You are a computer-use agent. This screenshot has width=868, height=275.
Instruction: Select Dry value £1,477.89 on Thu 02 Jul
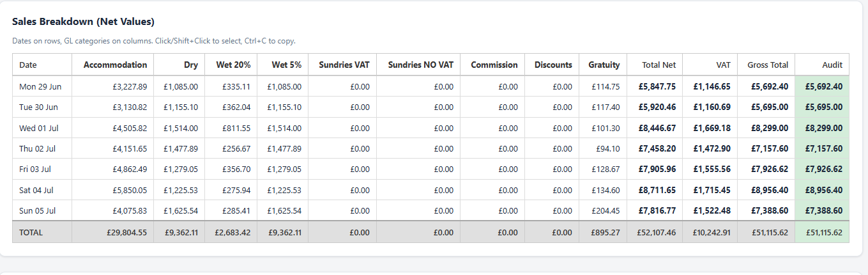coord(179,148)
